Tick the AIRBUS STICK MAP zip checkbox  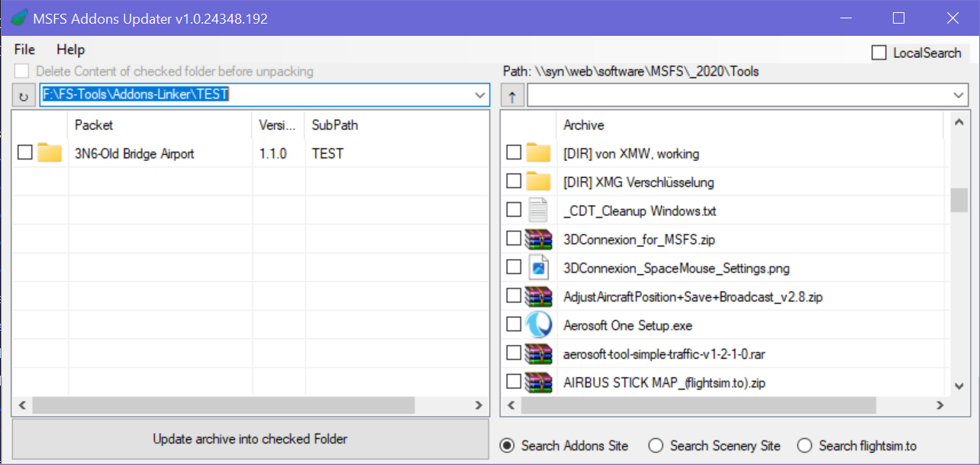click(x=514, y=382)
